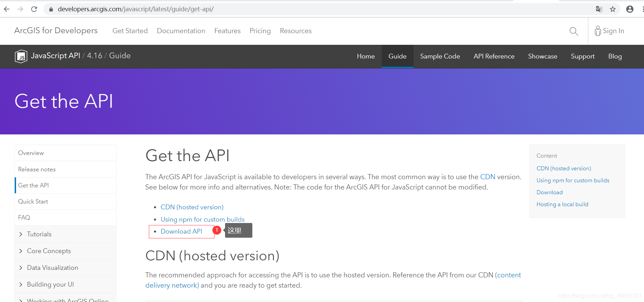Jump to Using npm for custom builds in Content
Screen dimensions: 644x302
[x=573, y=180]
